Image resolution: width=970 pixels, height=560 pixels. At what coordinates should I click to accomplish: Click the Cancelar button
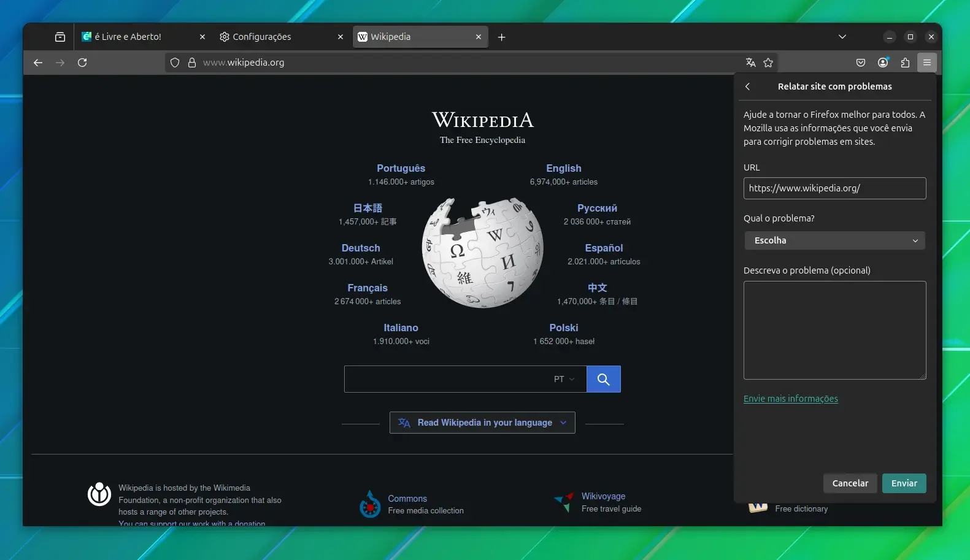pos(850,483)
